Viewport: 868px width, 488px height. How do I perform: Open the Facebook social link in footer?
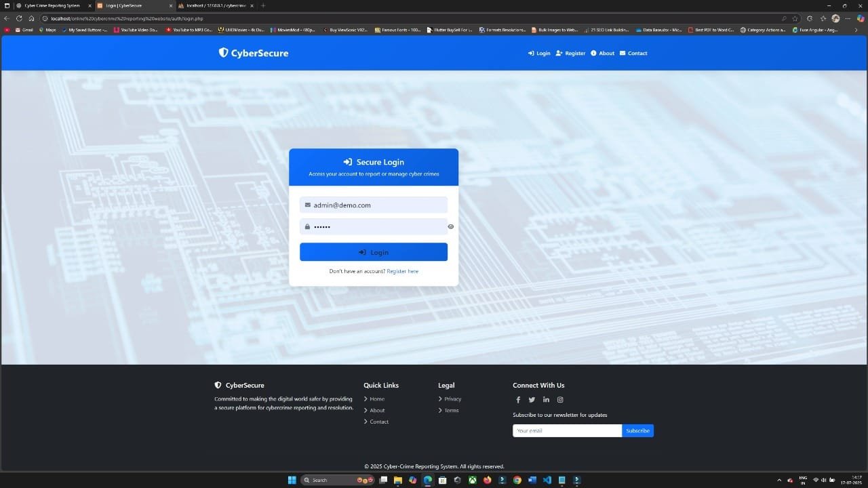click(518, 400)
